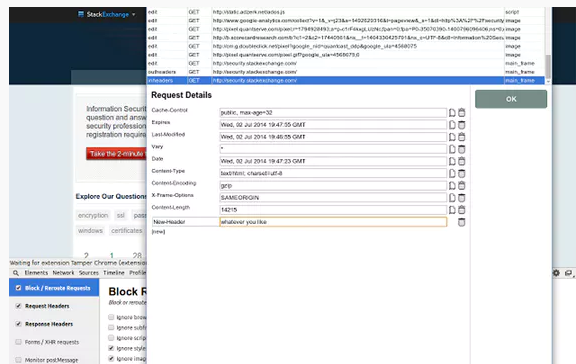Copy the Date header value

point(452,161)
